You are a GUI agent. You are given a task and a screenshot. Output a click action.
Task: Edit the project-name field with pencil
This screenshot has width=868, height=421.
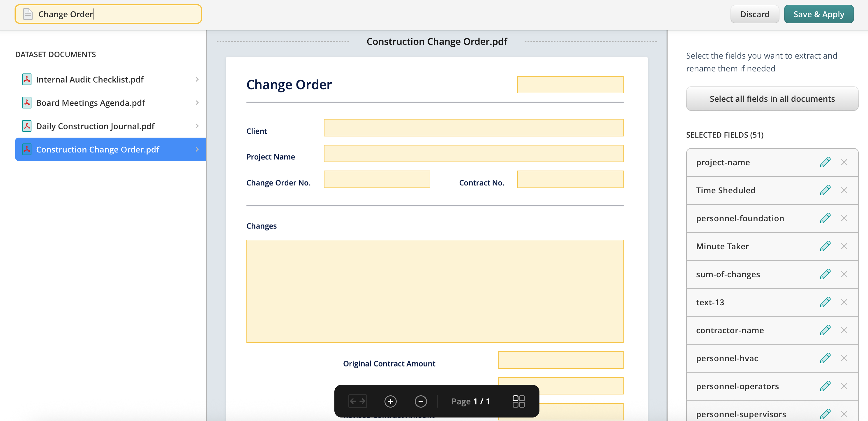pyautogui.click(x=825, y=162)
